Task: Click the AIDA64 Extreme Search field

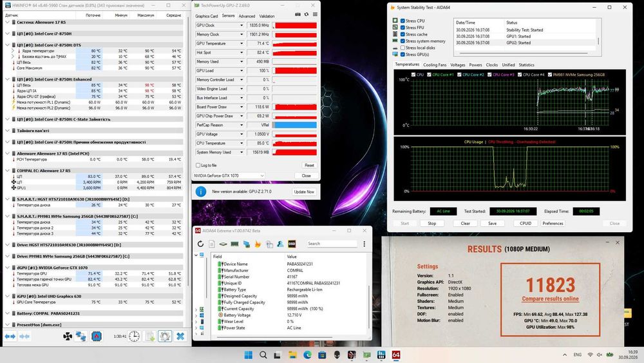Action: 332,244
